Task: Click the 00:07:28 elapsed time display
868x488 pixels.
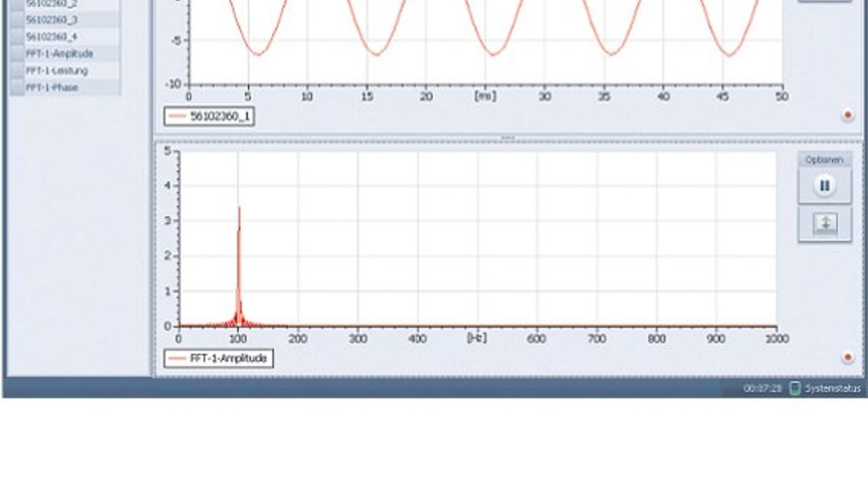Action: tap(762, 389)
